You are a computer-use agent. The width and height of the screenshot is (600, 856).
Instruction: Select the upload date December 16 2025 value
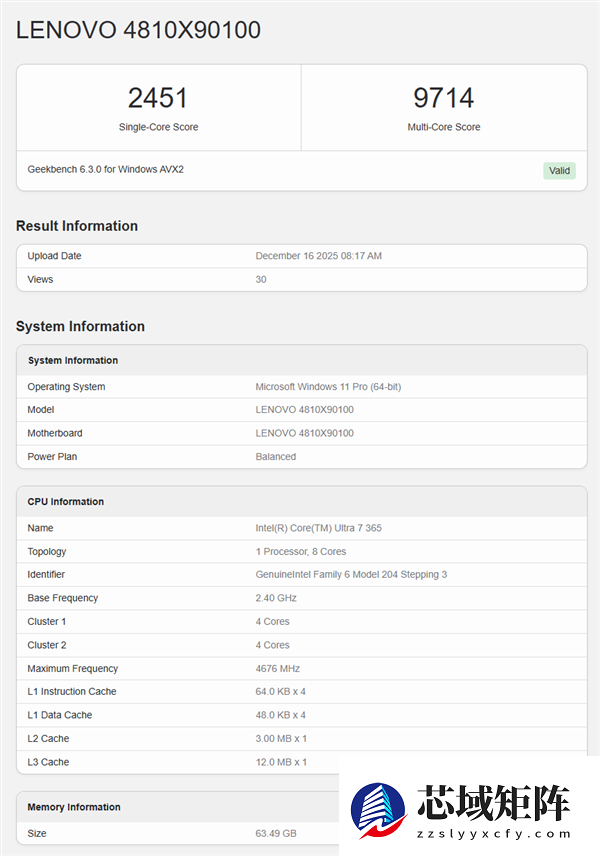pos(318,256)
